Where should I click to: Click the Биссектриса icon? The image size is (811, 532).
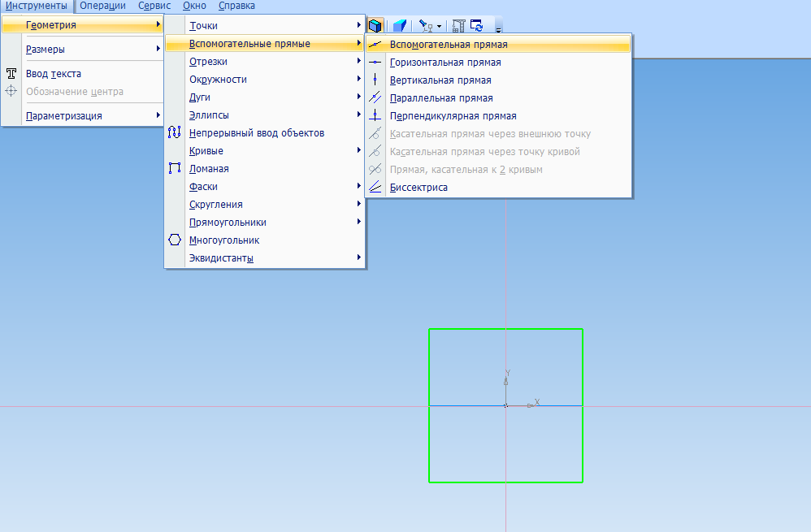tap(375, 187)
